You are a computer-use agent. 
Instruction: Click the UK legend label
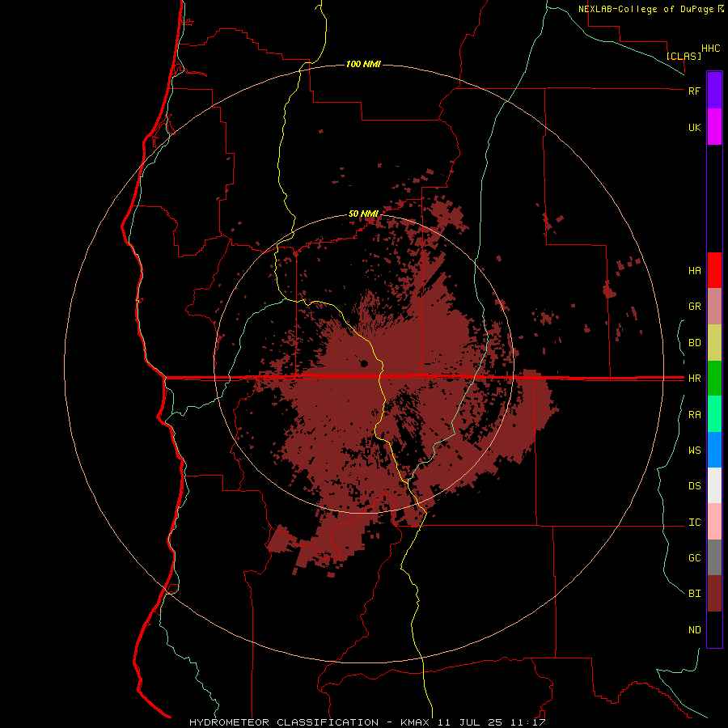[694, 127]
